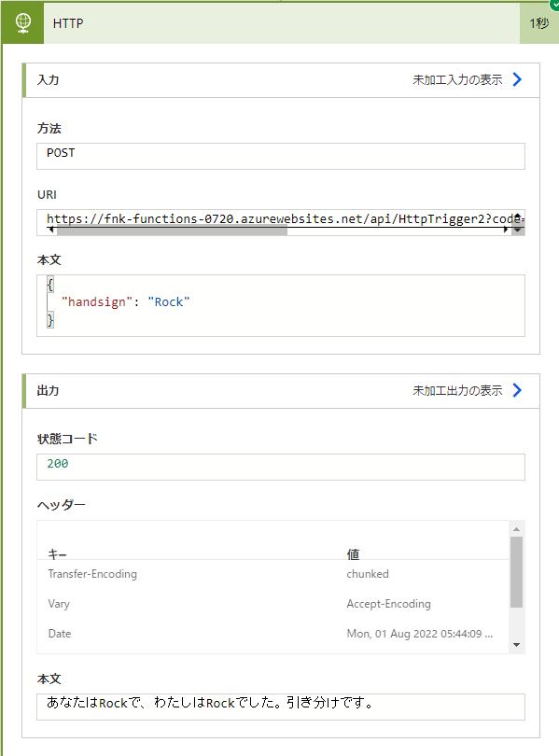Click the headers table scroll down arrow
This screenshot has width=559, height=756.
pyautogui.click(x=517, y=645)
